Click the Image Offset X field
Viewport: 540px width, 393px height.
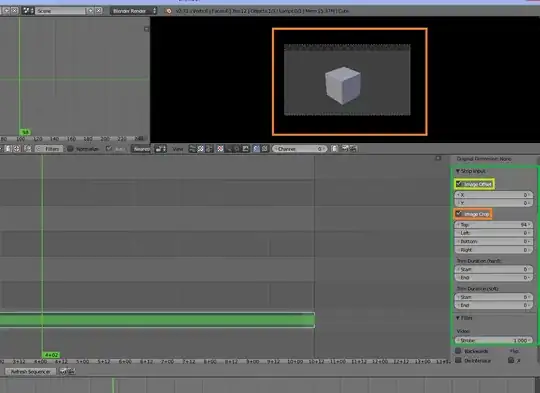click(494, 195)
